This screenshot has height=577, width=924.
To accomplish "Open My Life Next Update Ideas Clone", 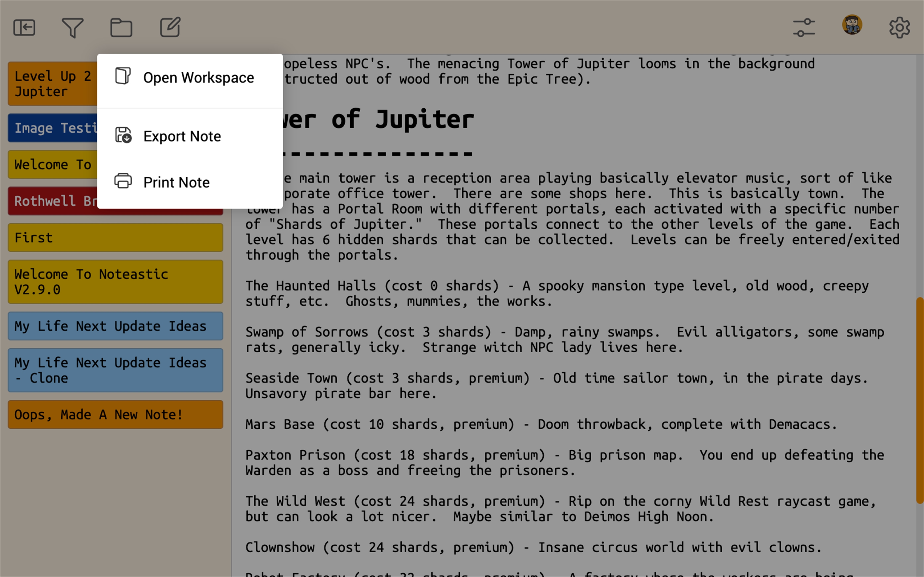I will (x=115, y=370).
